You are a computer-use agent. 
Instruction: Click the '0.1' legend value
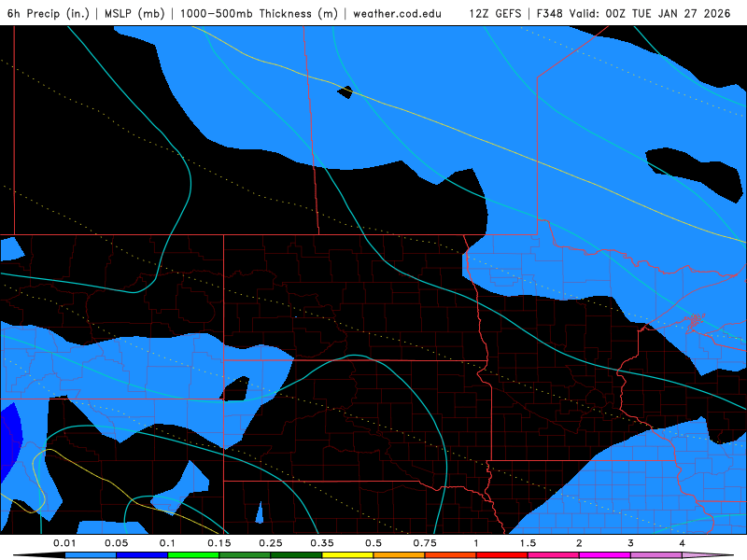[167, 543]
